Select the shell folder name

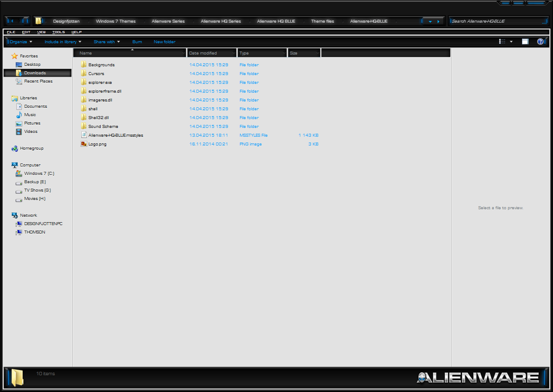click(93, 109)
